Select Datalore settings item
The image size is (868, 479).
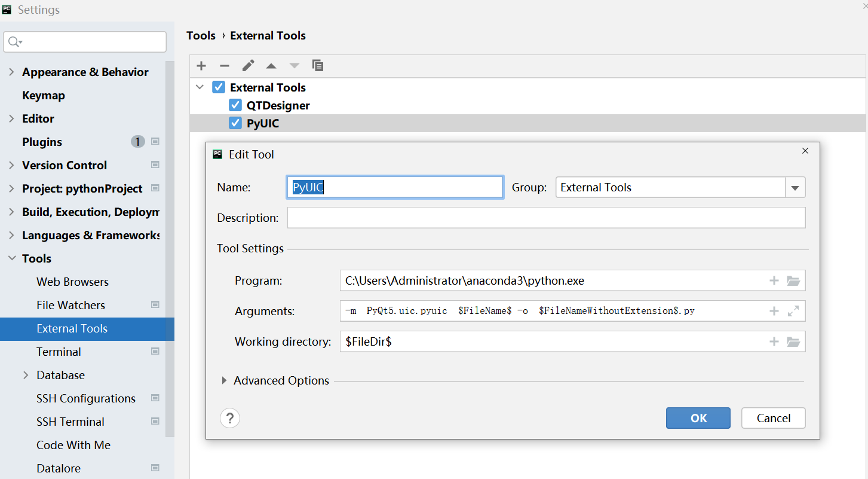point(59,468)
